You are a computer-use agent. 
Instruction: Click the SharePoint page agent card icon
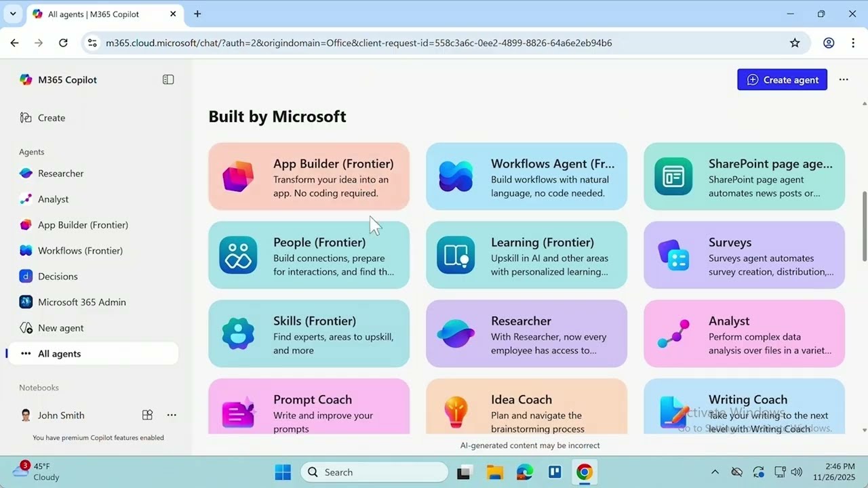click(x=673, y=176)
